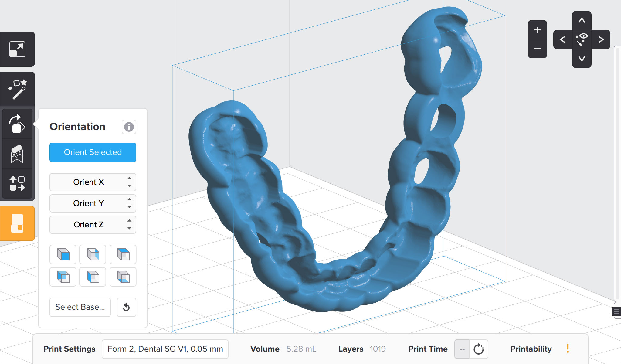
Task: Reset orientation with the undo arrow
Action: click(126, 307)
